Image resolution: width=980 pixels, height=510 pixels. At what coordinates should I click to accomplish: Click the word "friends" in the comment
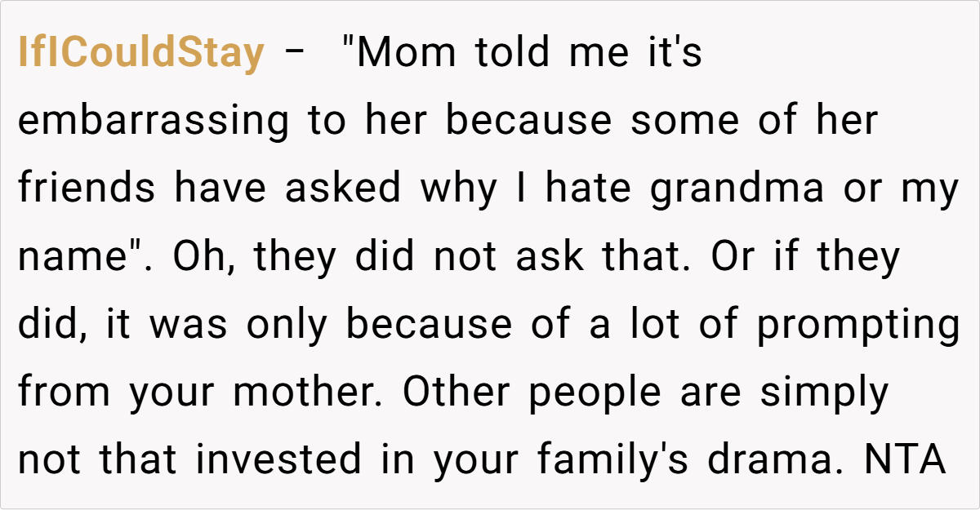(87, 189)
